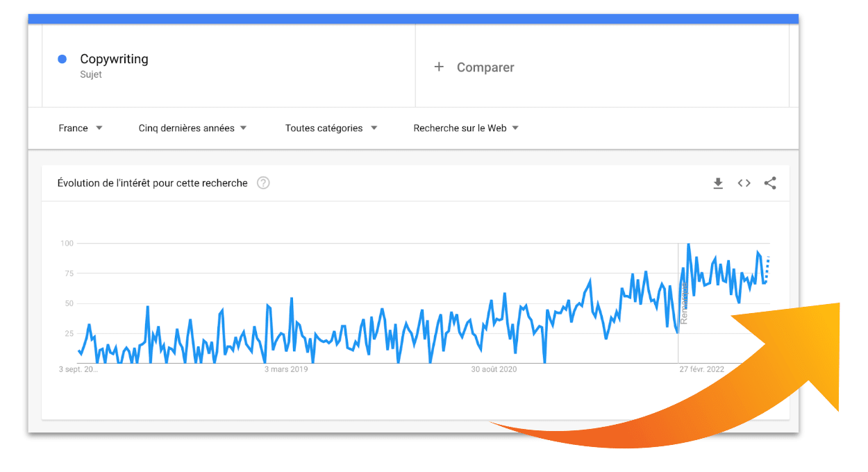Click the plus icon beside Comparer
The height and width of the screenshot is (472, 868).
pyautogui.click(x=439, y=67)
